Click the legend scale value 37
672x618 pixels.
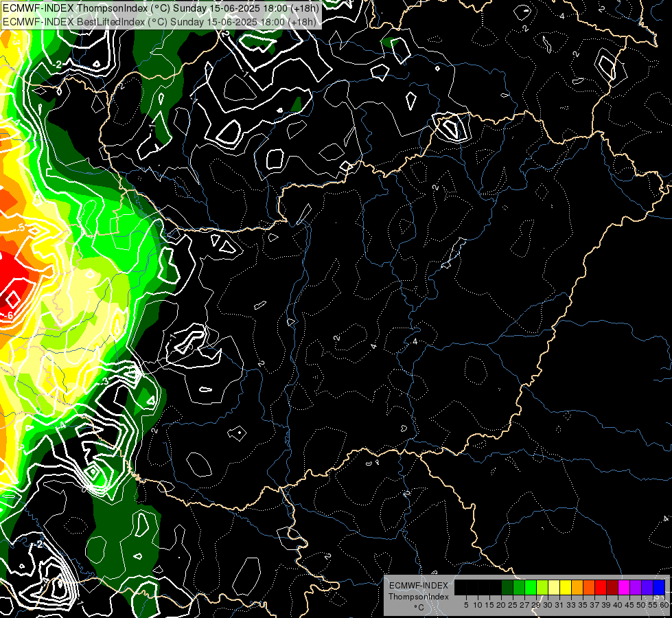click(595, 605)
